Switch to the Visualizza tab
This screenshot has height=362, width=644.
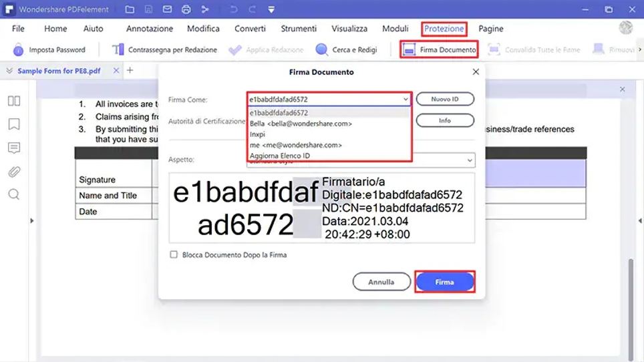point(349,29)
